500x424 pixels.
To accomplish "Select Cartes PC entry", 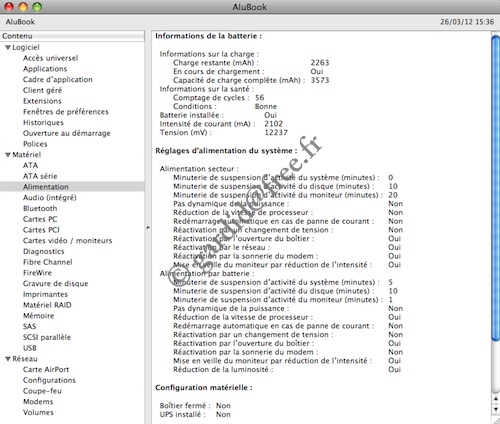I will point(40,219).
